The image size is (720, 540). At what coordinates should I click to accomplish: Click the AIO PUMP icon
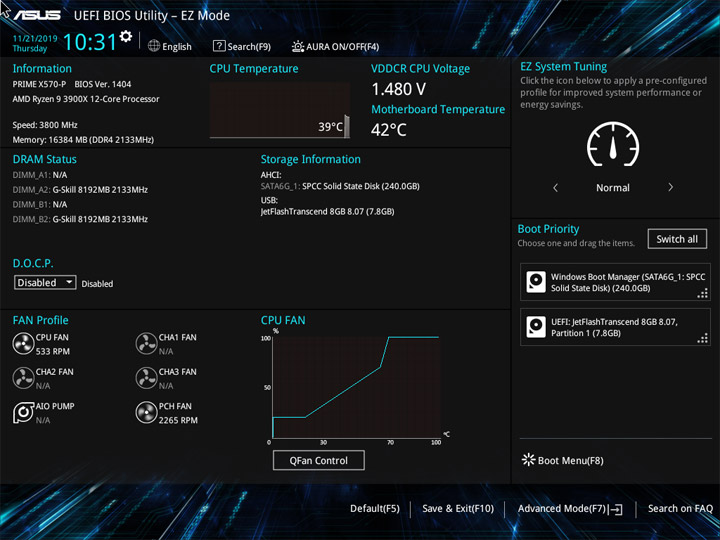click(x=23, y=413)
